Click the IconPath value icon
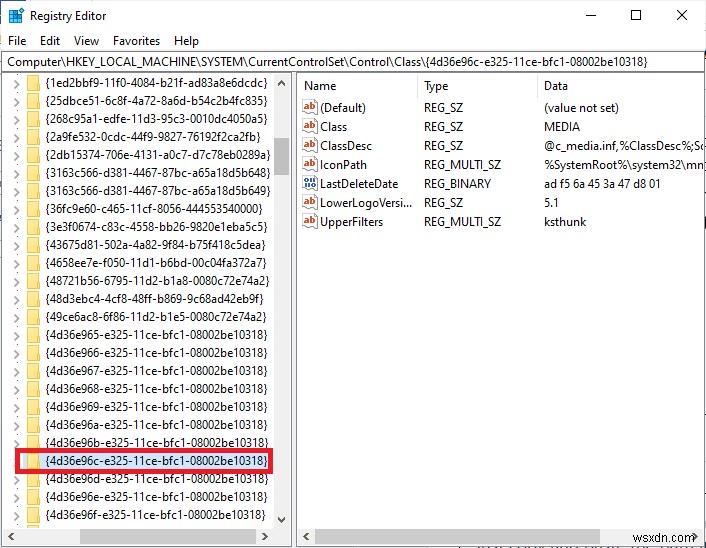706x548 pixels. click(x=309, y=164)
